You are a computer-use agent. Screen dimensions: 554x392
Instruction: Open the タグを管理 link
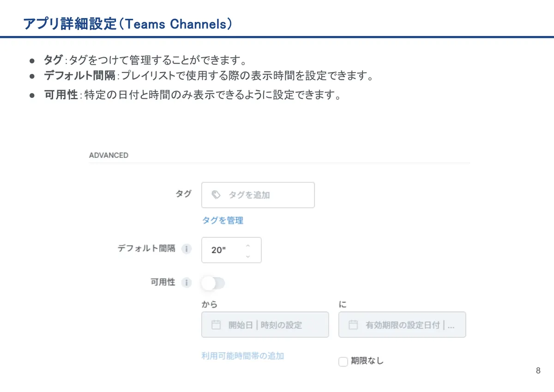(223, 221)
